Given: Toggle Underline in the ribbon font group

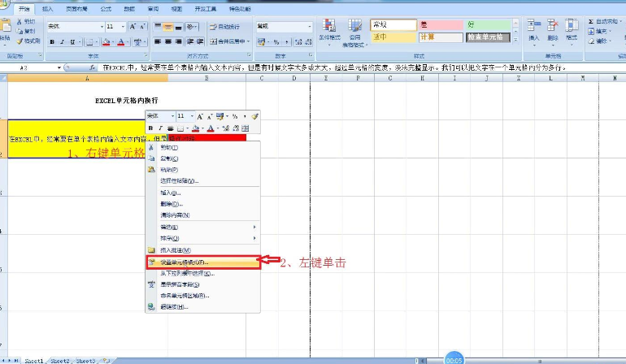Looking at the screenshot, I should coord(72,42).
